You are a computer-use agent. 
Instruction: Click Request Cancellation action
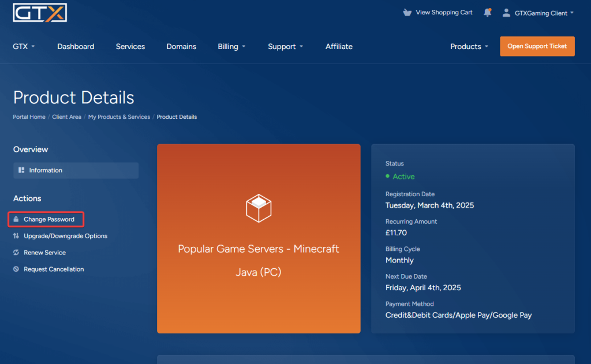(54, 269)
